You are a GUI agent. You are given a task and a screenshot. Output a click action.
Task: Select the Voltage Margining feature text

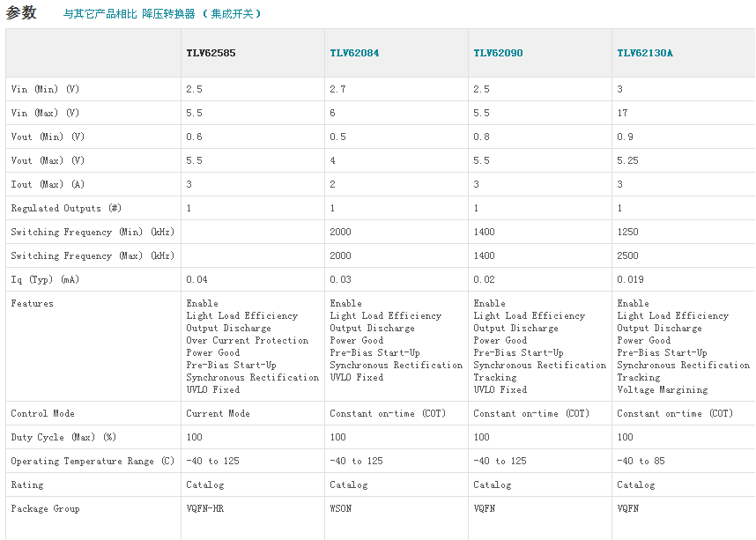tap(662, 389)
